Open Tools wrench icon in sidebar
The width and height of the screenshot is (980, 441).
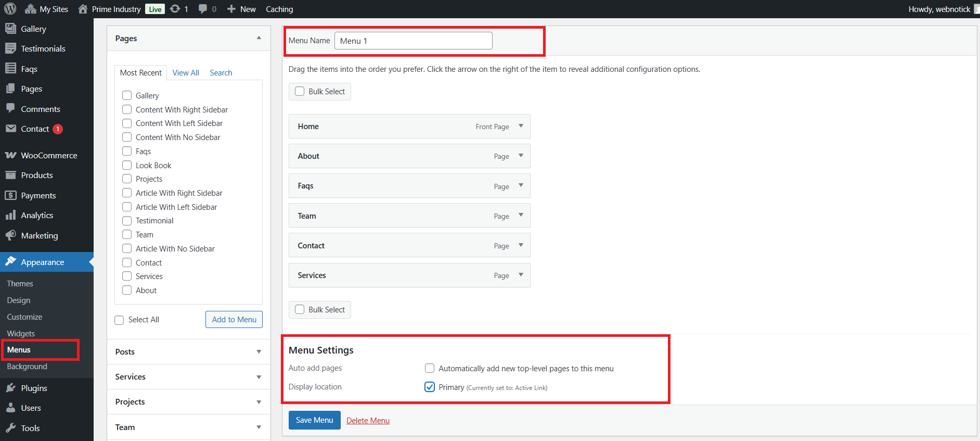point(10,428)
